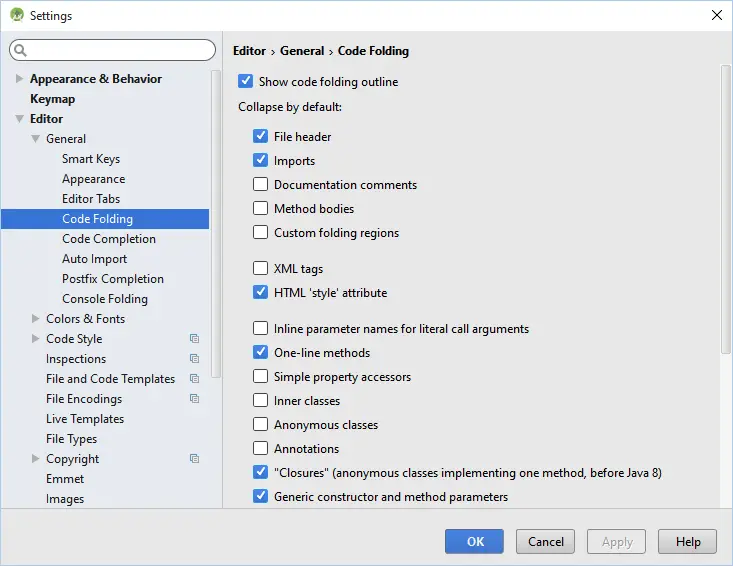Open the Keymap settings page
This screenshot has height=566, width=733.
coord(52,99)
